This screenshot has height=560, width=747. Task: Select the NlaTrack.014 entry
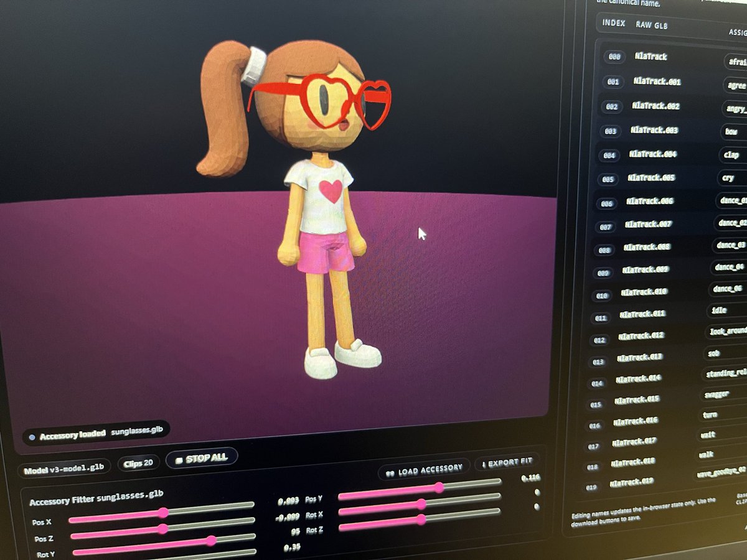pos(639,378)
